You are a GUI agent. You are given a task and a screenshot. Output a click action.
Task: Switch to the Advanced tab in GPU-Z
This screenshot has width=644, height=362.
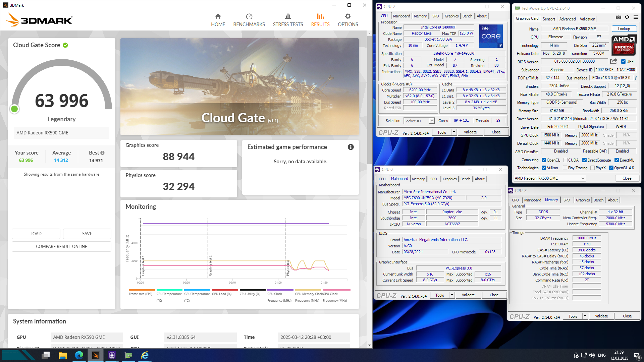point(568,19)
